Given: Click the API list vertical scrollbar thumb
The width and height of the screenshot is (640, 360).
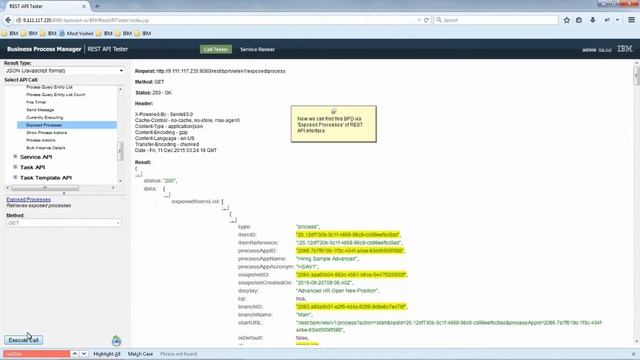Looking at the screenshot, I should pos(120,151).
